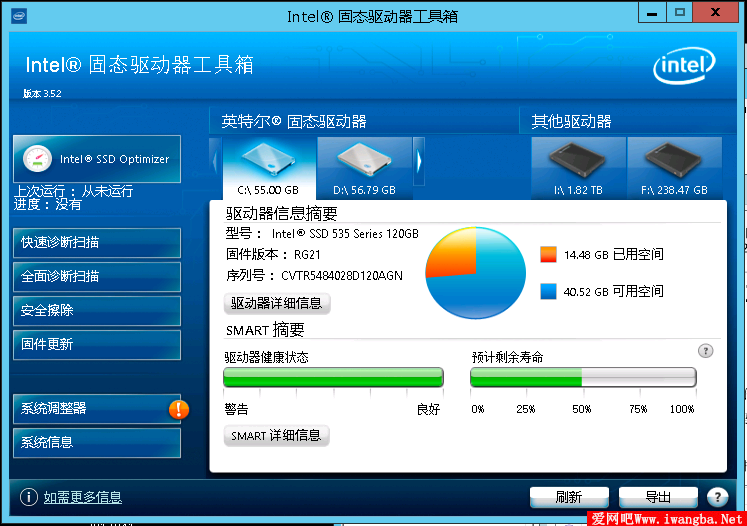747x526 pixels.
Task: Click the 其他驱动器 section header
Action: [x=571, y=121]
